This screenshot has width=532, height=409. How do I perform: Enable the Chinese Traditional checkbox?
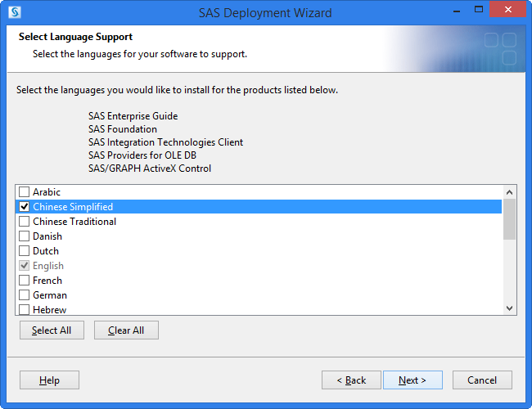point(25,222)
